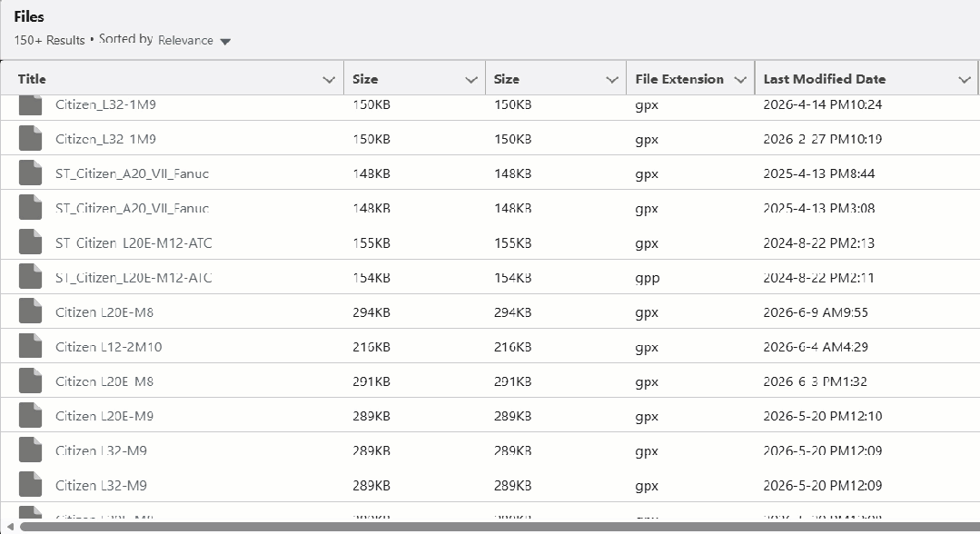Click the date 2024-8-22 PM2:11

pyautogui.click(x=818, y=277)
